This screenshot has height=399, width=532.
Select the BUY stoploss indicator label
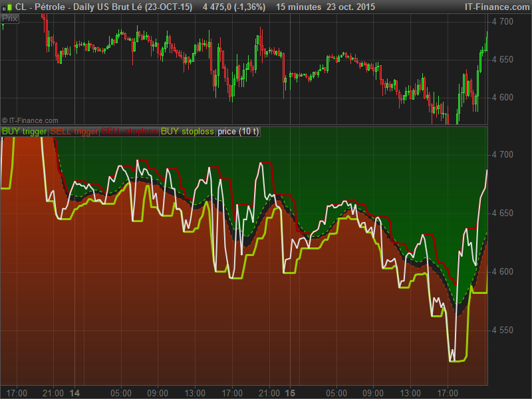tap(188, 132)
